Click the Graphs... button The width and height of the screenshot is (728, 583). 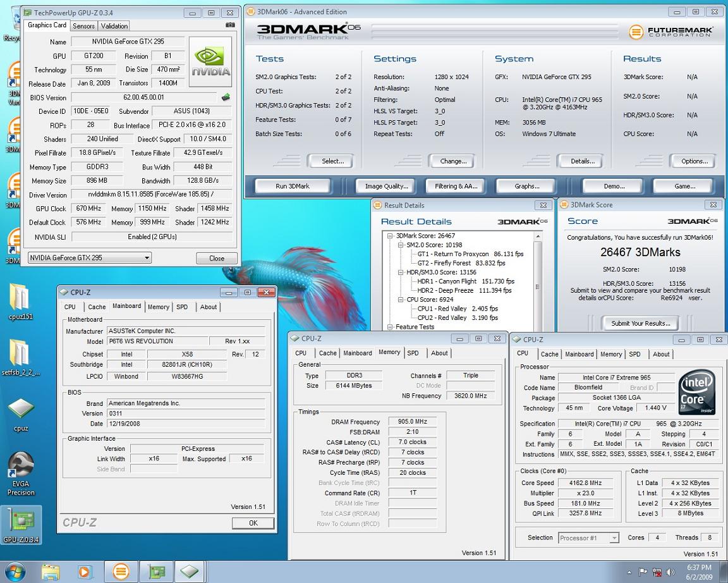(x=527, y=187)
